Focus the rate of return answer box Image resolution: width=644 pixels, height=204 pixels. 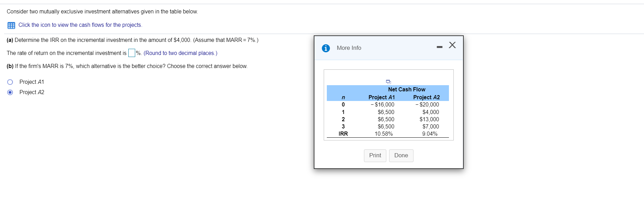131,53
